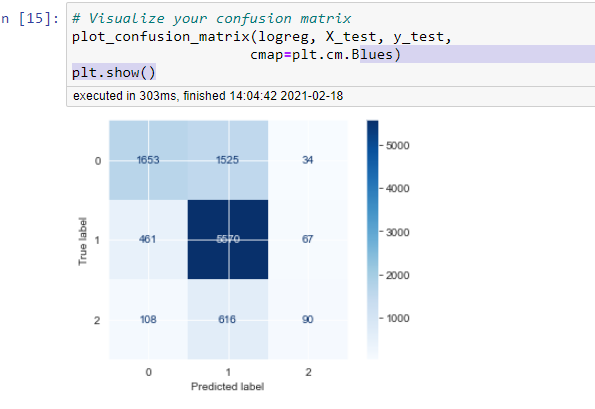Click the confusion matrix cell with value 616
The image size is (595, 409).
click(x=228, y=319)
